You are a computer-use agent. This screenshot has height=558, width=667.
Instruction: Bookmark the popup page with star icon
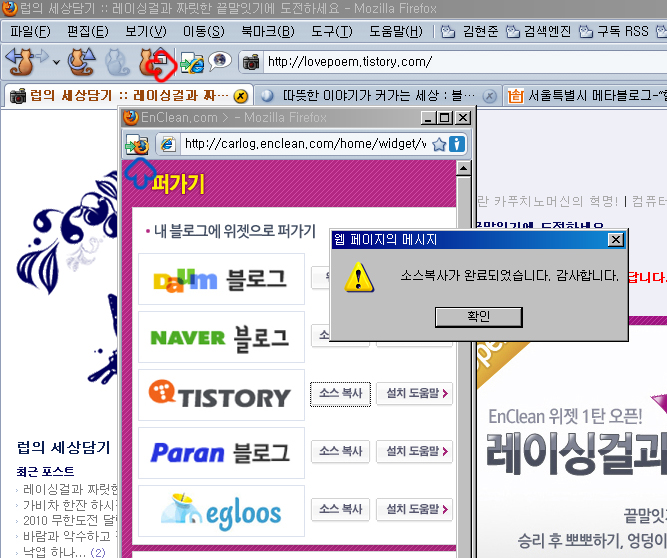439,145
